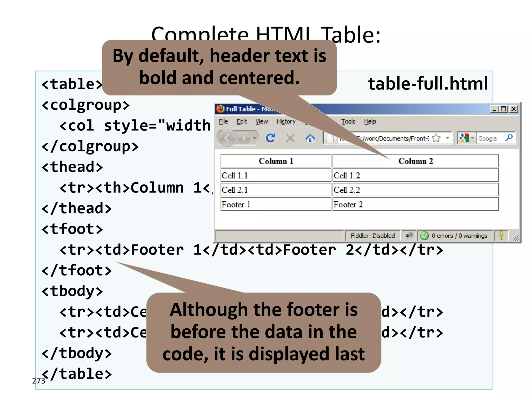Open the address bar history dropdown
Image resolution: width=532 pixels, height=399 pixels.
point(447,138)
